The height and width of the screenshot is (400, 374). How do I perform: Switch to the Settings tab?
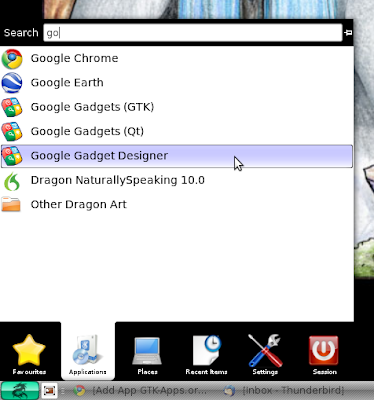pyautogui.click(x=265, y=354)
